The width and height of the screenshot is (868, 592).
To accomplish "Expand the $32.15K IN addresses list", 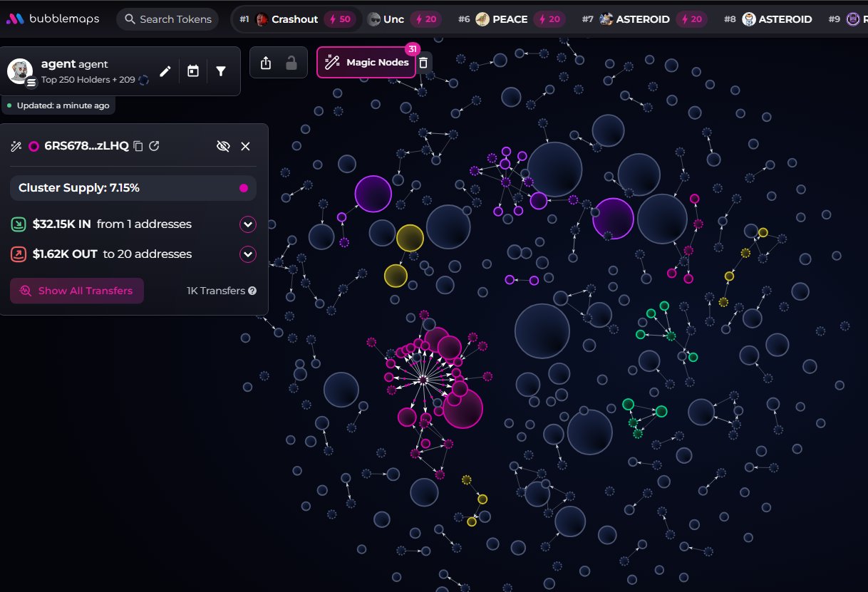I will click(x=247, y=224).
